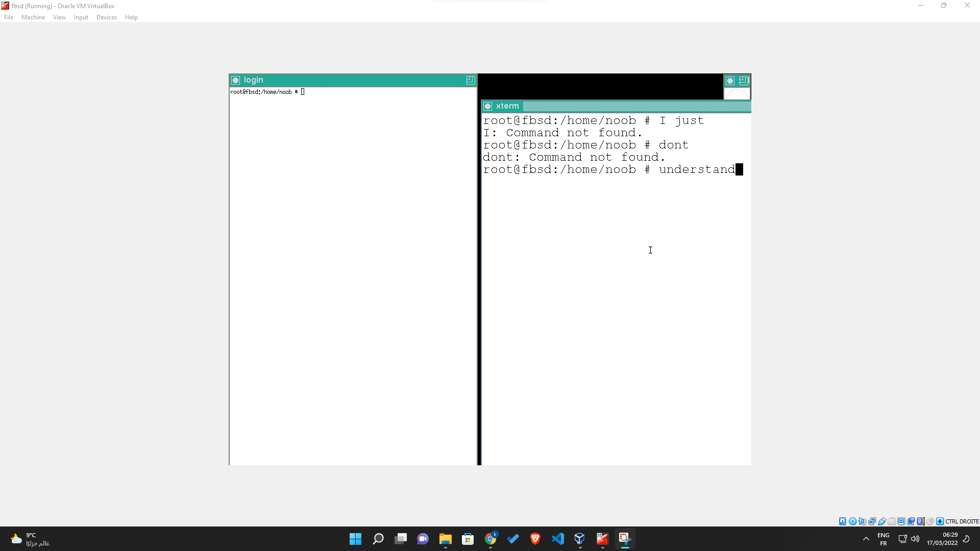Click the USB devices icon in VirtualBox status bar

(x=881, y=521)
